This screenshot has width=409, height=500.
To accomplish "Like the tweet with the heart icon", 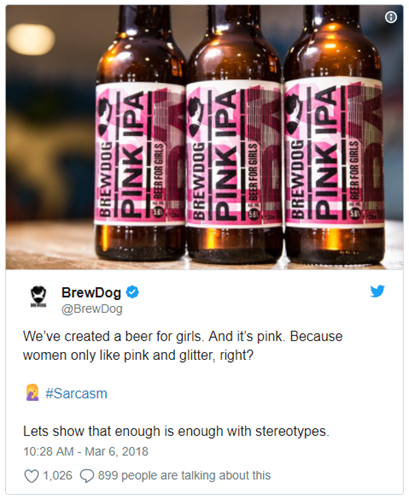I will (31, 476).
